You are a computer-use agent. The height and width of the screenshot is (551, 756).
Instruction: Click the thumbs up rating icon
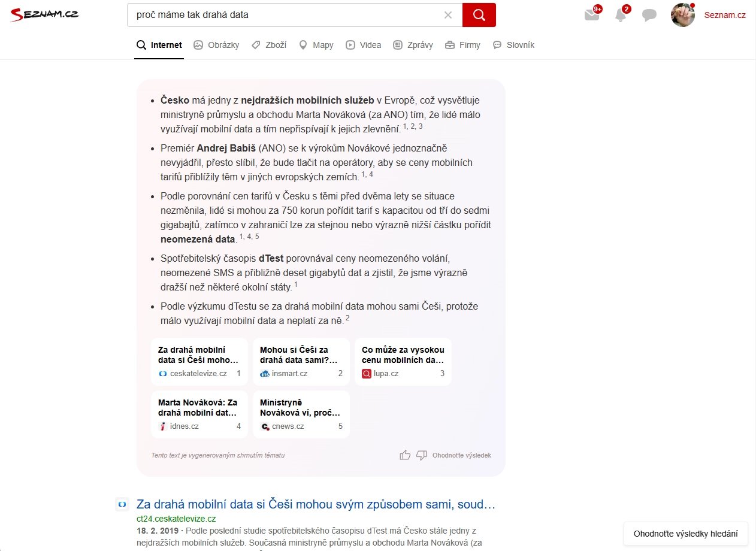405,455
